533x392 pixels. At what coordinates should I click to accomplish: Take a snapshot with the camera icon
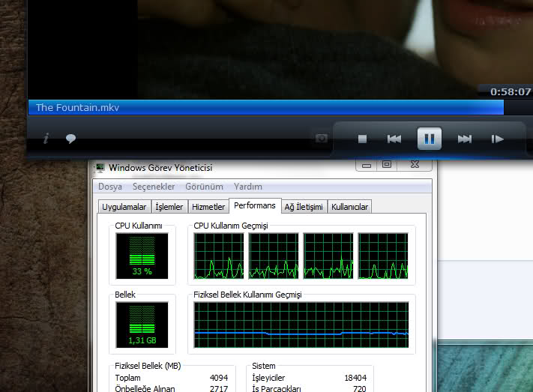pos(321,139)
